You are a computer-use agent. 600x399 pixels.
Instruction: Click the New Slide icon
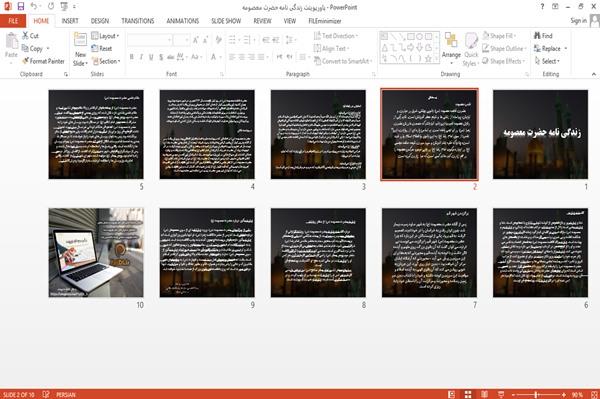click(x=80, y=40)
